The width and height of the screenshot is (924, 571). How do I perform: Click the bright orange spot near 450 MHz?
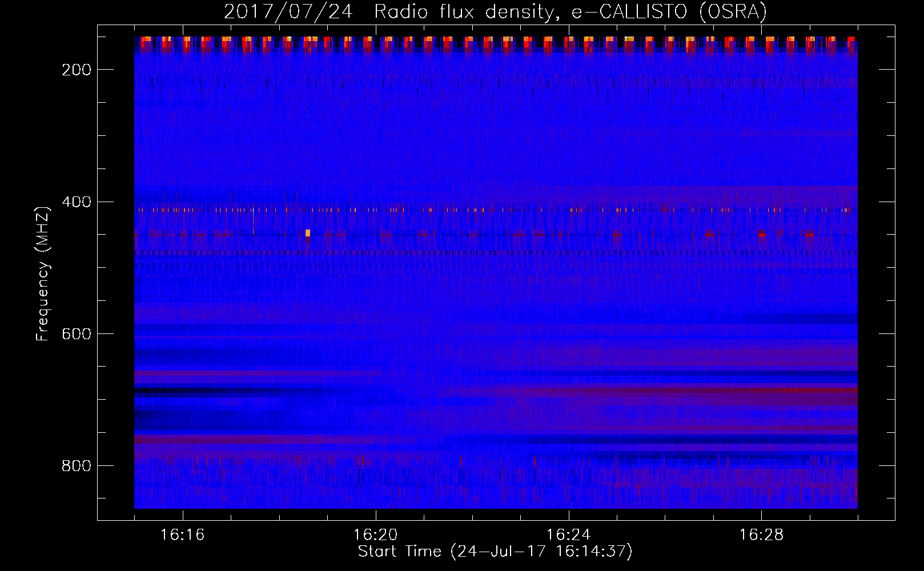(x=308, y=233)
